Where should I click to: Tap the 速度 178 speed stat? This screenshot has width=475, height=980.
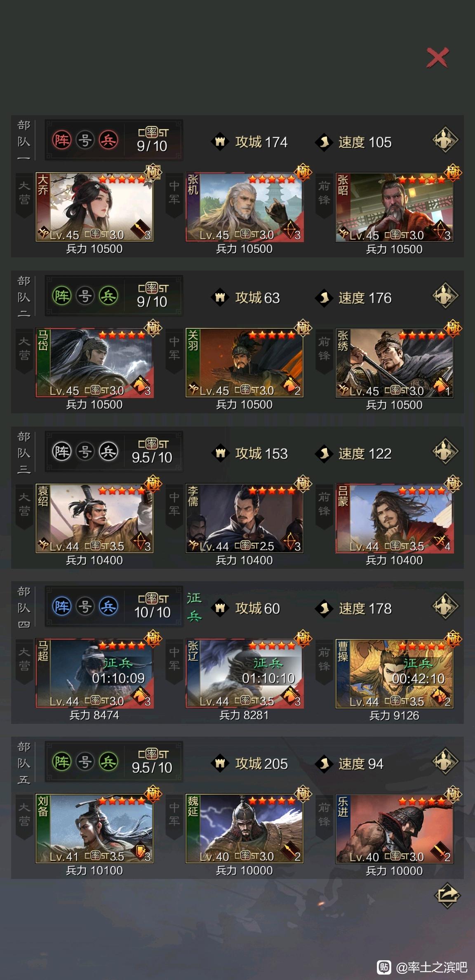(354, 608)
